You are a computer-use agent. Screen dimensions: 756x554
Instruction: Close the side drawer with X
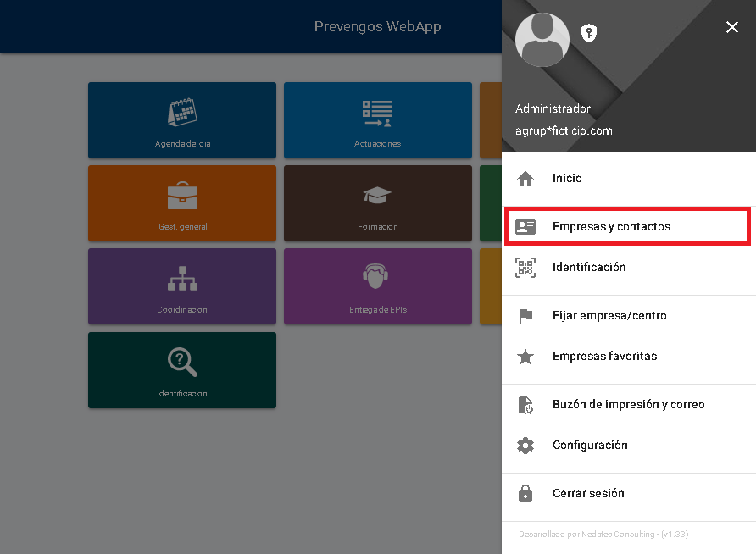[732, 28]
